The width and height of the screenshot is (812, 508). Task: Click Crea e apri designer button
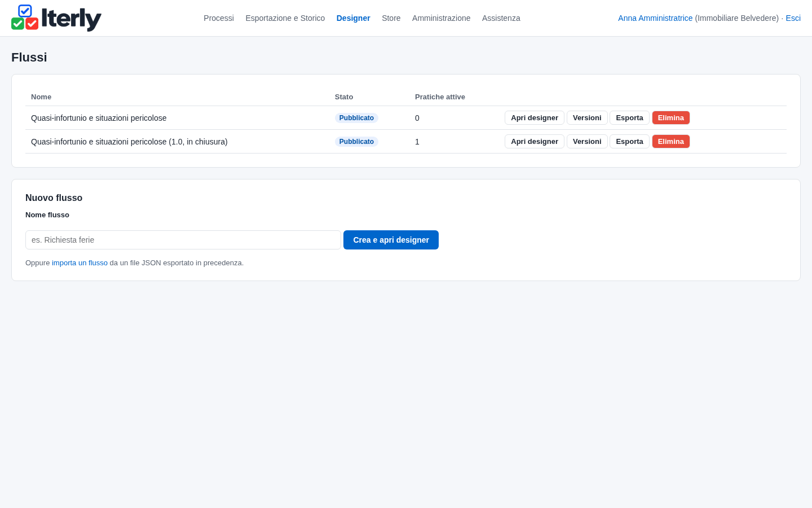click(x=391, y=240)
